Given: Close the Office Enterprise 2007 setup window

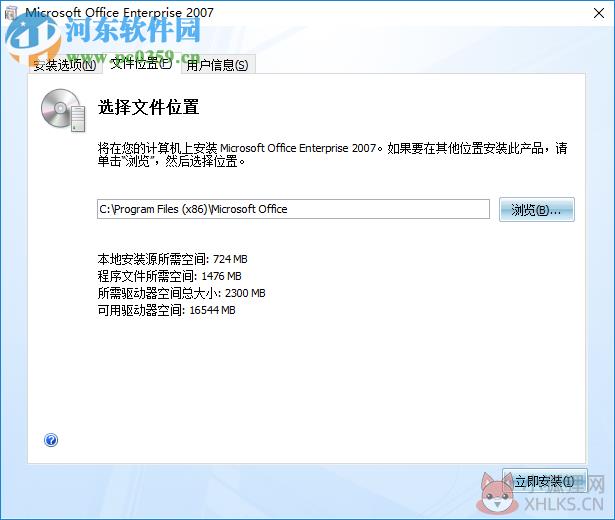Looking at the screenshot, I should [x=599, y=13].
